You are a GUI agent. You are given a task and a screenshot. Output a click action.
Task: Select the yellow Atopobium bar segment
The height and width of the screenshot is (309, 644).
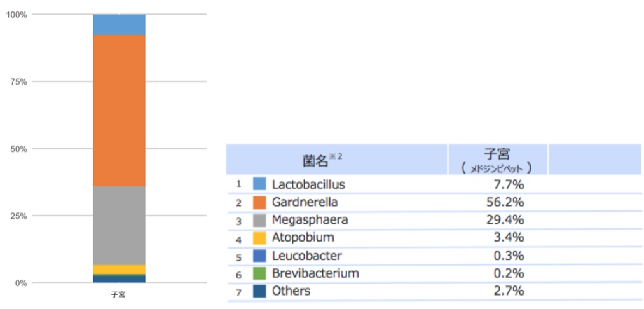coord(119,270)
